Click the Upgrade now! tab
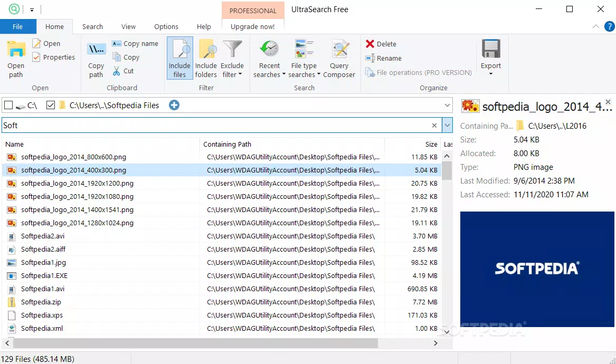Viewport: 616px width, 364px height. tap(253, 27)
